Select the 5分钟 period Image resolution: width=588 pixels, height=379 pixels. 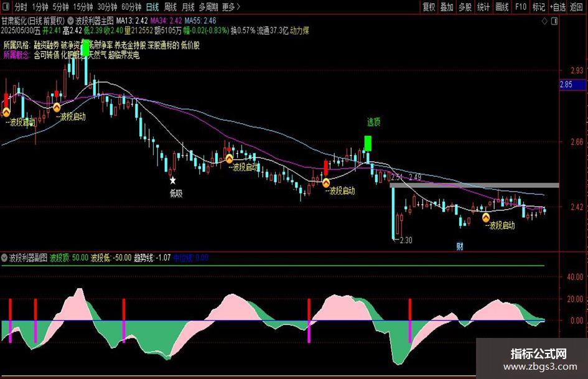[x=60, y=7]
